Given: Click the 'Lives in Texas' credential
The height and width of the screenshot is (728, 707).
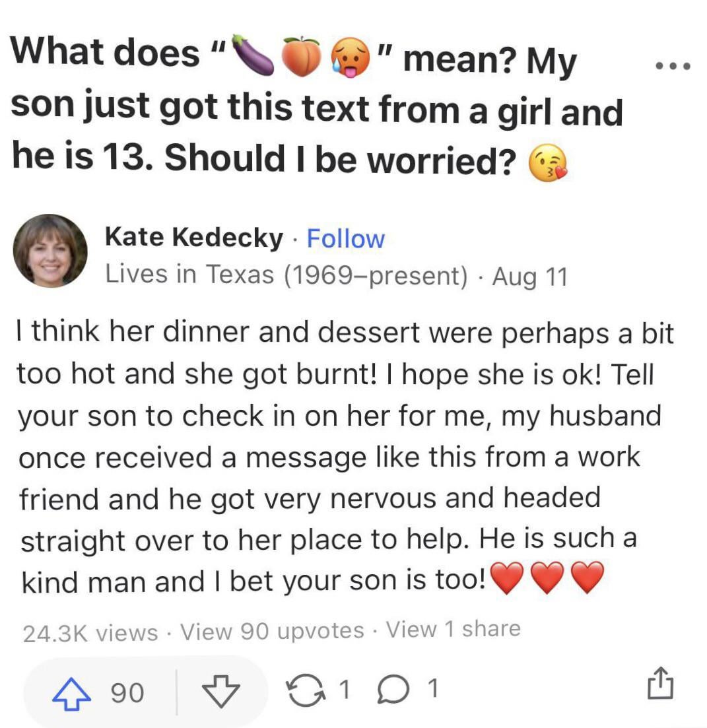Looking at the screenshot, I should [x=286, y=275].
